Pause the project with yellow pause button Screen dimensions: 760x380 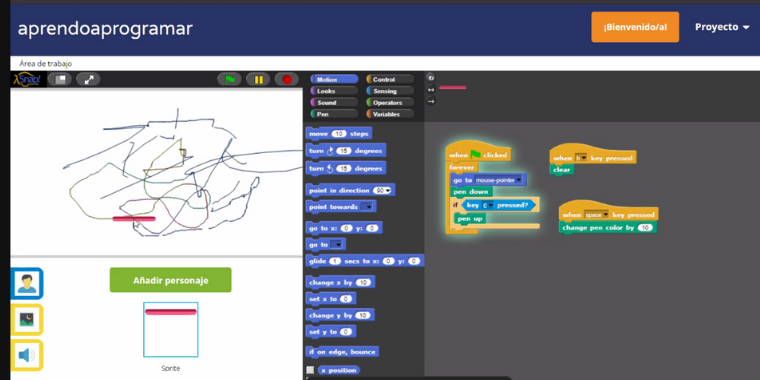click(258, 79)
